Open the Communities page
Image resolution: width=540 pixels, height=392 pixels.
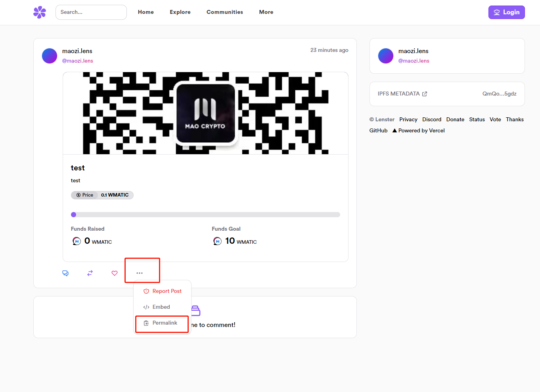click(225, 12)
